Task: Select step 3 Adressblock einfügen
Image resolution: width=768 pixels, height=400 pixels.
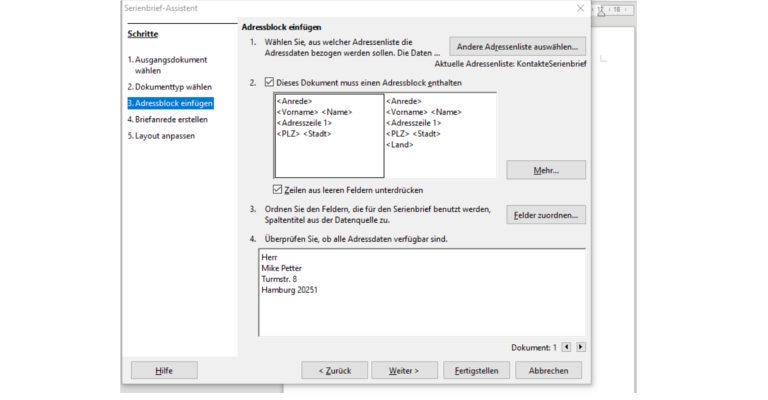Action: pyautogui.click(x=170, y=103)
